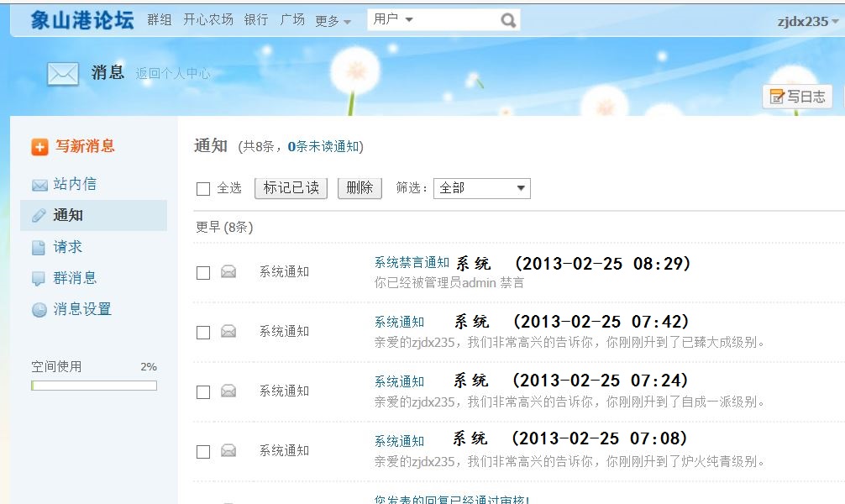Open 开心农场 in top navigation
This screenshot has height=504, width=845.
tap(208, 19)
